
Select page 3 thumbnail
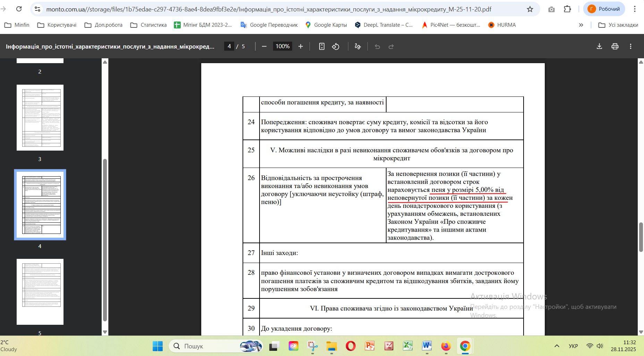coord(40,118)
